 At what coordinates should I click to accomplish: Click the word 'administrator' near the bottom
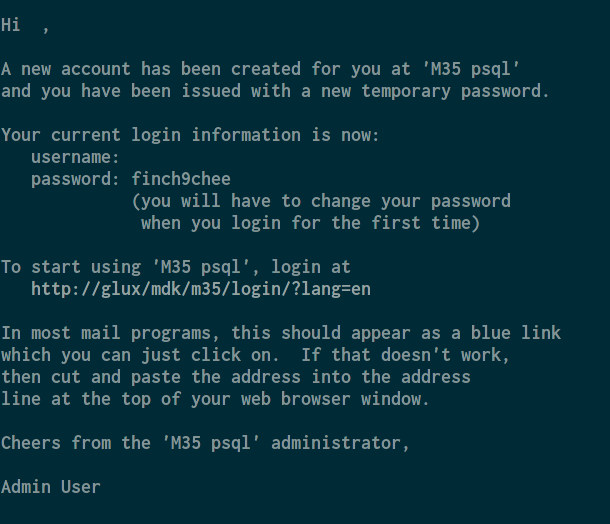[336, 443]
